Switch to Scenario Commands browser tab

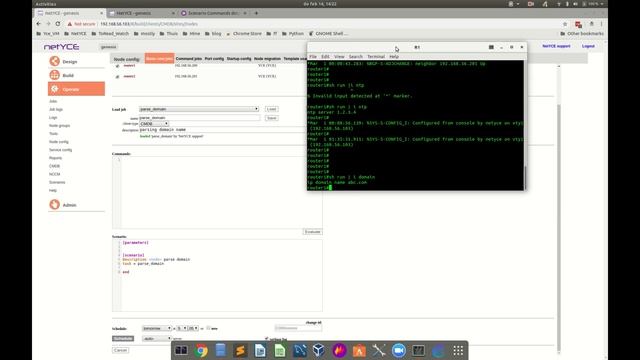(213, 13)
